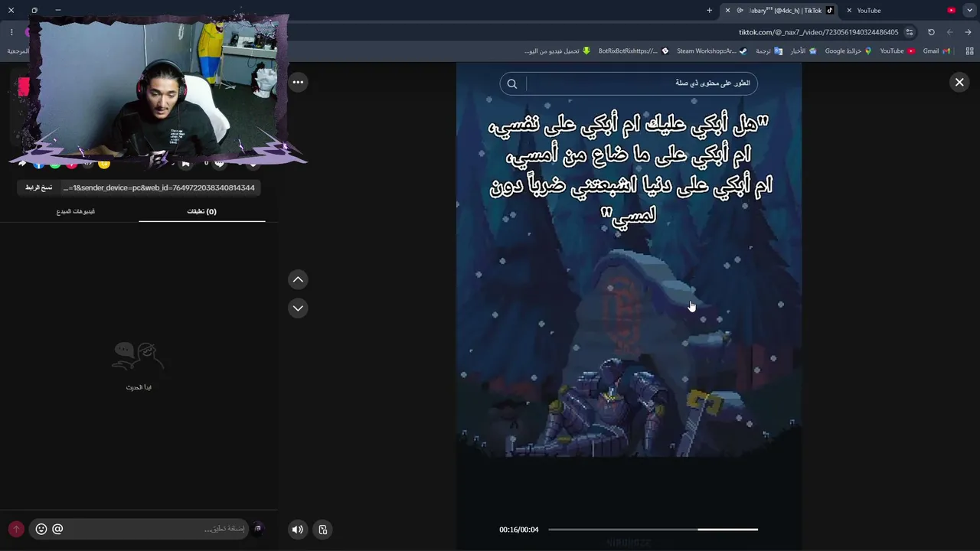Switch to the فيديوهات المبدع creator videos tab
The height and width of the screenshot is (551, 980).
[76, 211]
